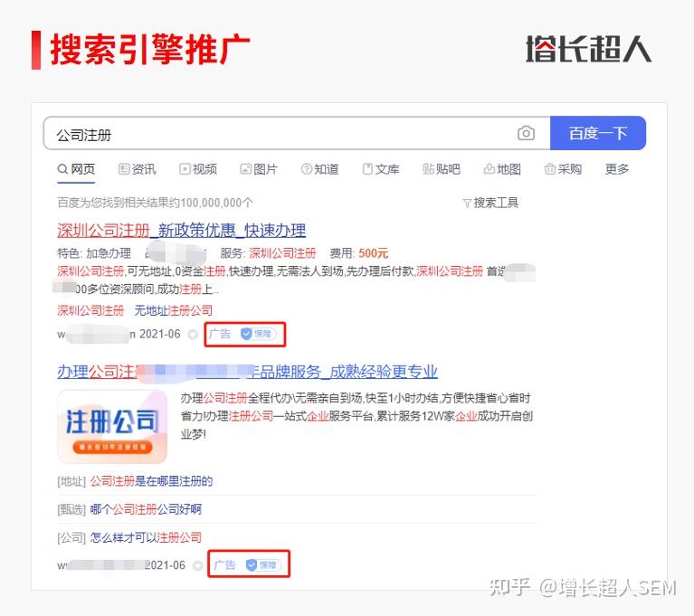Click the 费用: 500元 text
This screenshot has width=694, height=616.
point(359,253)
